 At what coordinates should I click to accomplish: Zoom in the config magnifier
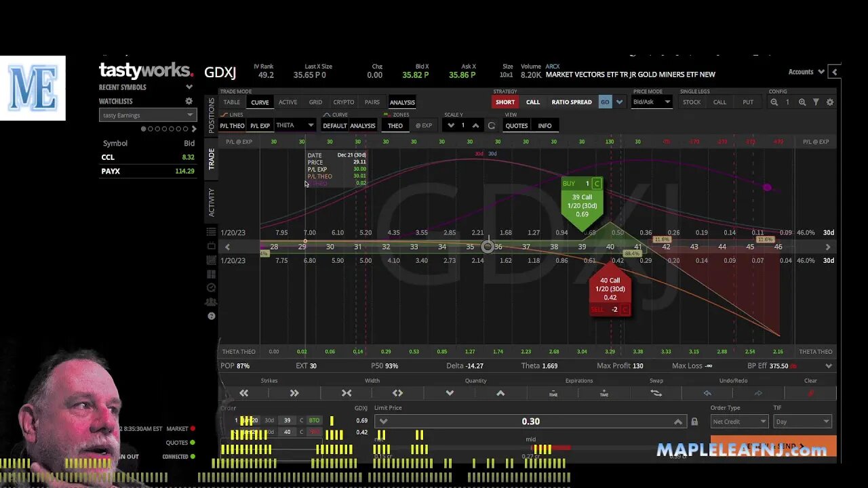[x=802, y=102]
